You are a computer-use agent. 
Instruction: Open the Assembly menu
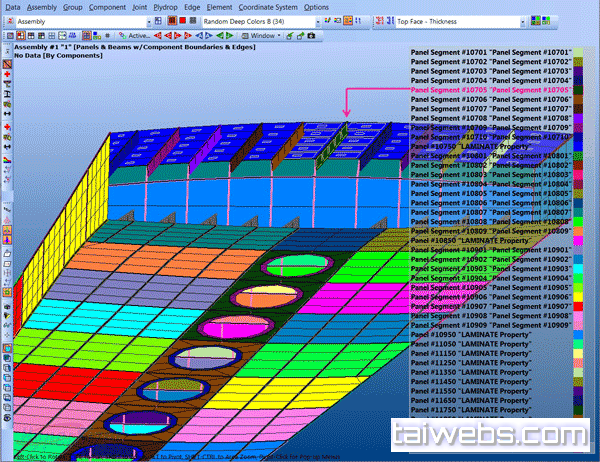[42, 6]
